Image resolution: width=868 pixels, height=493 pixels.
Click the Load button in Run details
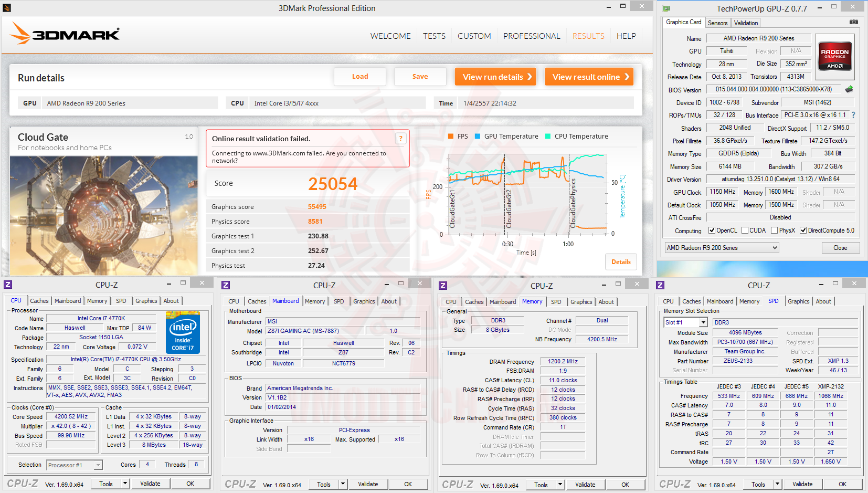click(360, 77)
